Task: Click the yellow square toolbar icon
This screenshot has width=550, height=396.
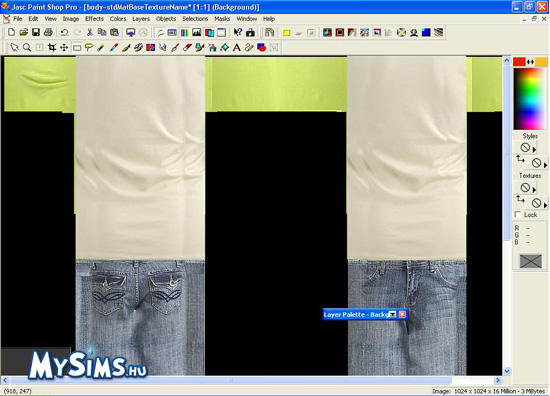Action: point(286,33)
